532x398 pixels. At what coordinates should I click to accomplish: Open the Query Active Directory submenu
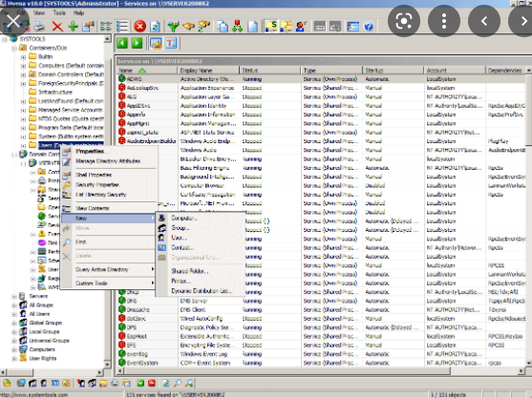[108, 269]
